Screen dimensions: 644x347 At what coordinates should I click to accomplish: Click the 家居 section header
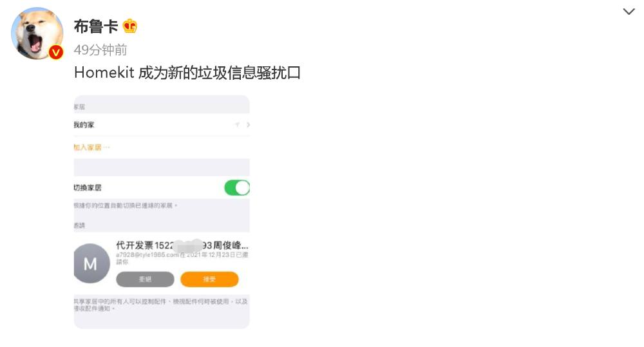[79, 107]
